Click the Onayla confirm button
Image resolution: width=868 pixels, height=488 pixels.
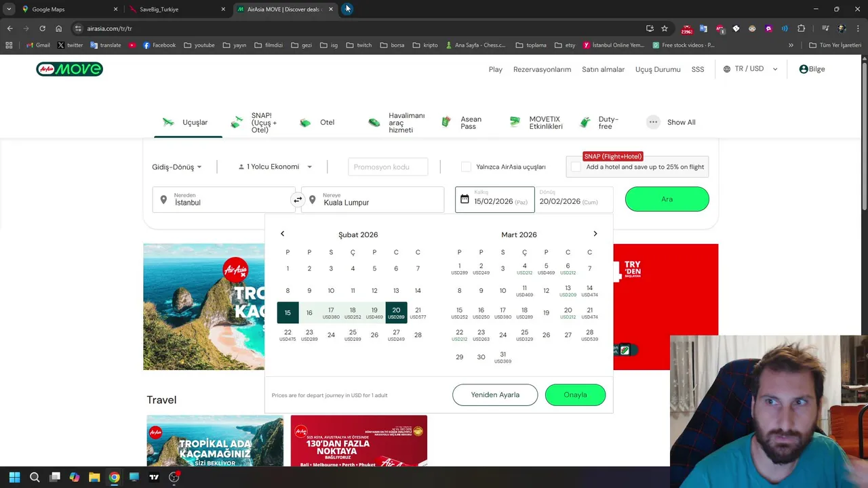[x=575, y=395]
